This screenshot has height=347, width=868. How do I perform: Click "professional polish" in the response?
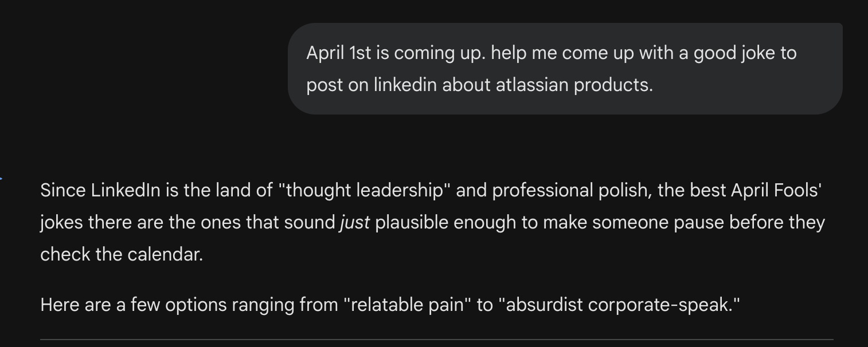[x=570, y=190]
